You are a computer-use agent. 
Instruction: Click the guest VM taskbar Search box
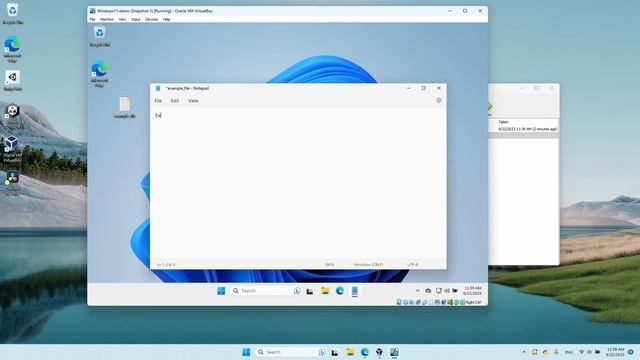(266, 291)
